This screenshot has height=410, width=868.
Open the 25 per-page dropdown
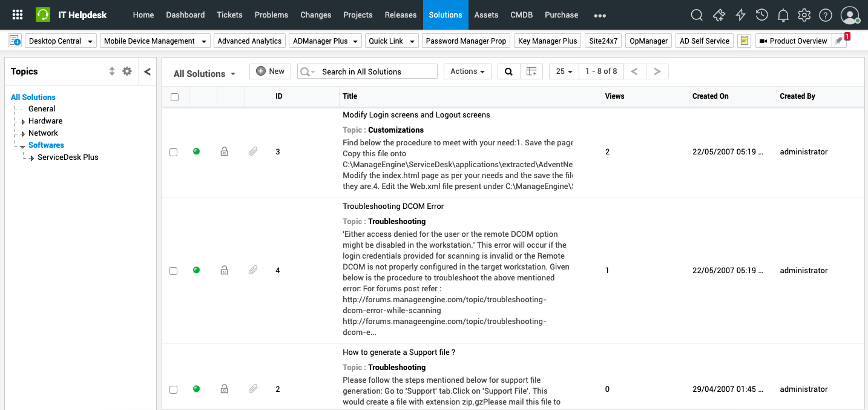coord(564,71)
